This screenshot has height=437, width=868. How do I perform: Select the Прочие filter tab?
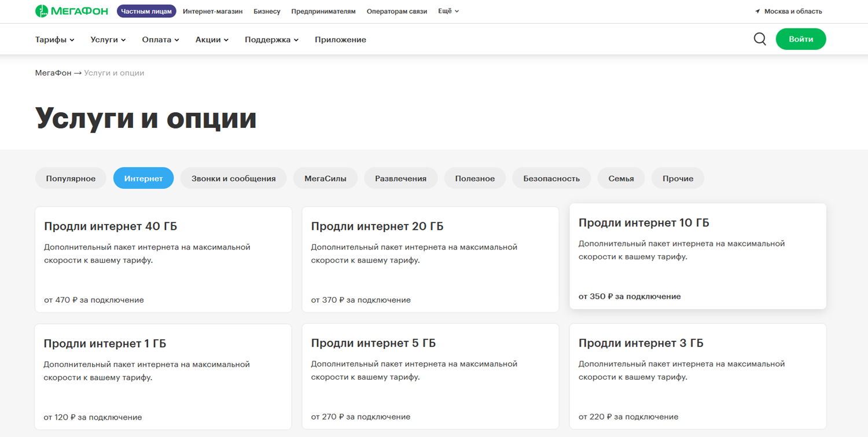(678, 178)
